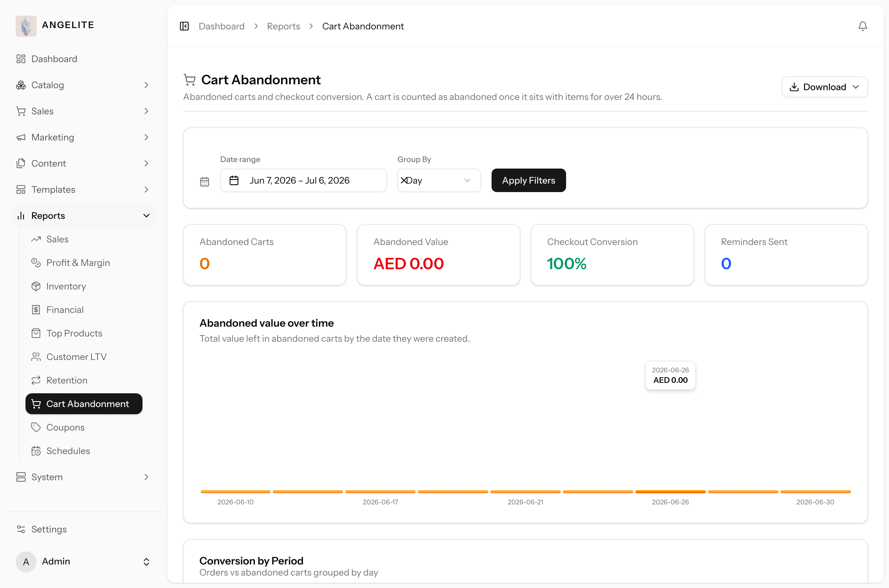The image size is (889, 588).
Task: Clear the Group By selection with X
Action: [x=404, y=180]
